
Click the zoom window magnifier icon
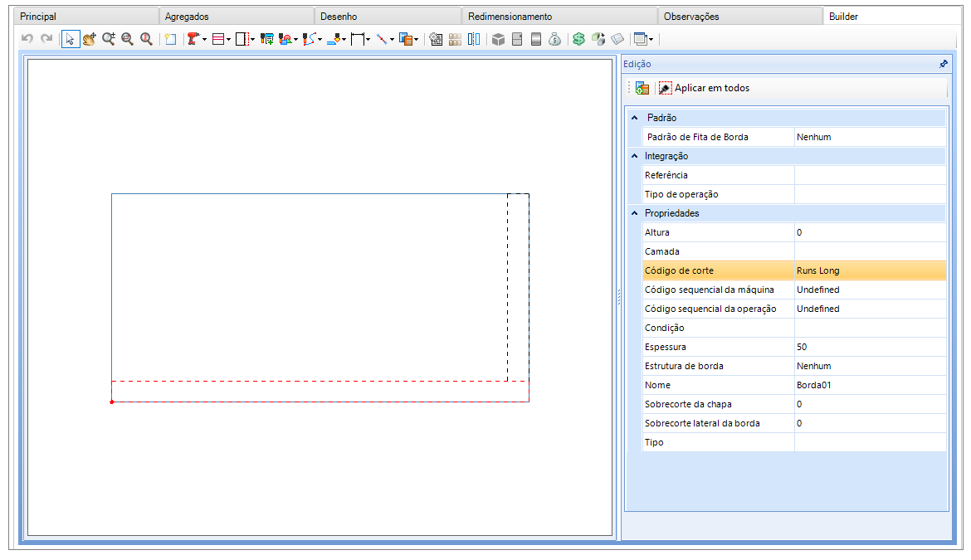pyautogui.click(x=127, y=39)
